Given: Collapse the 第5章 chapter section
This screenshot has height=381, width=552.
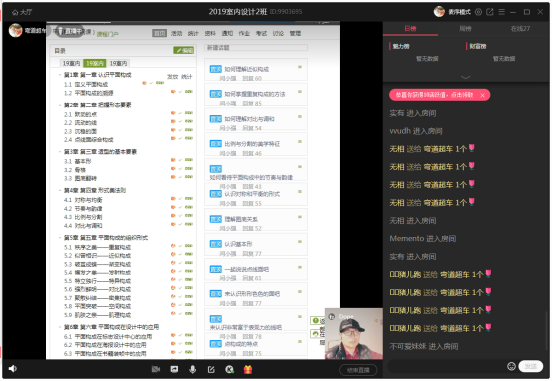Looking at the screenshot, I should (x=60, y=238).
